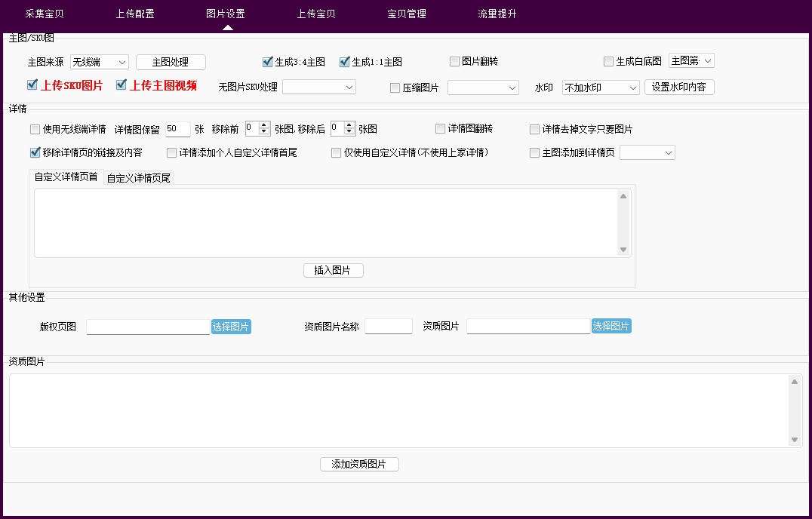Expand the 主图第 dropdown beside 生成白底图
812x519 pixels.
(691, 60)
